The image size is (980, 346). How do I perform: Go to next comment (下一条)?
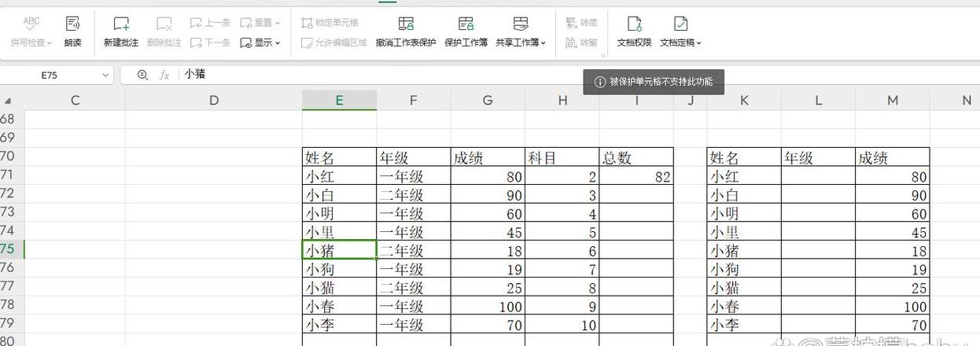210,42
